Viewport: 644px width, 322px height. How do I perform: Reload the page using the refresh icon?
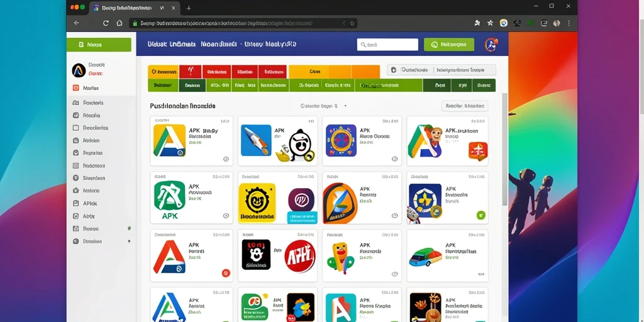pos(106,23)
